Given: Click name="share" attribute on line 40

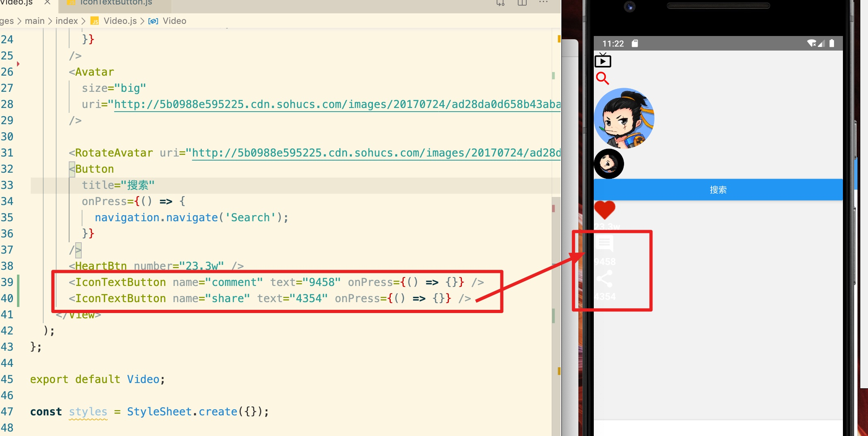Looking at the screenshot, I should [212, 298].
